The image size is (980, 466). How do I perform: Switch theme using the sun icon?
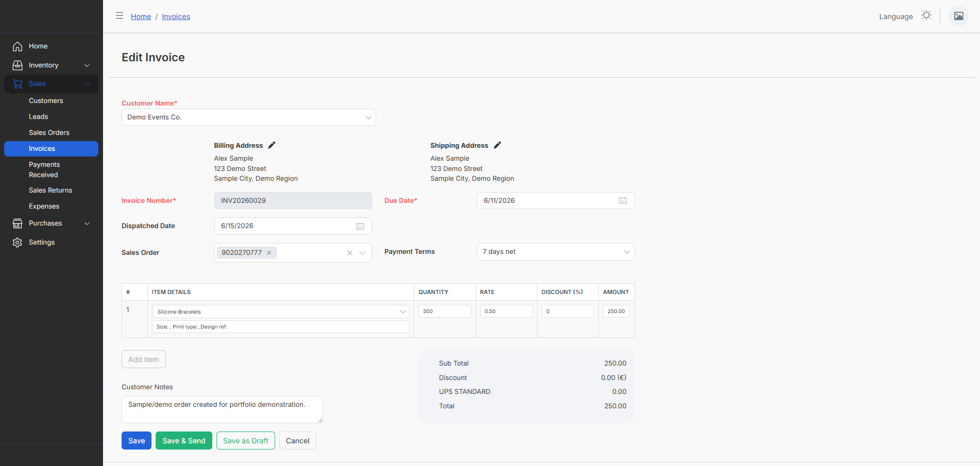[926, 15]
